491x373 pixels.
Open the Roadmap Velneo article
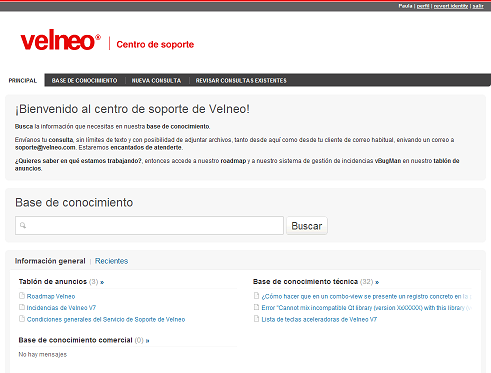[51, 296]
